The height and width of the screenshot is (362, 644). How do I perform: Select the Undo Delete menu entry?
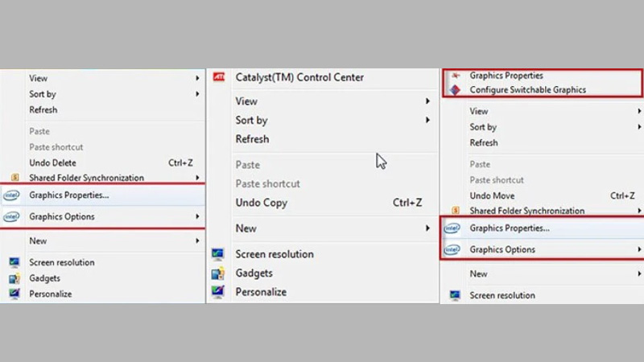[x=52, y=162]
